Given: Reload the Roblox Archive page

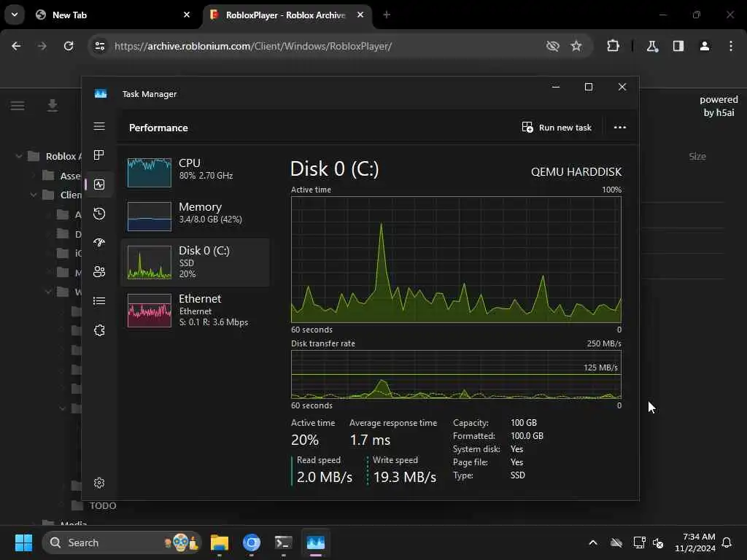Looking at the screenshot, I should click(x=69, y=46).
